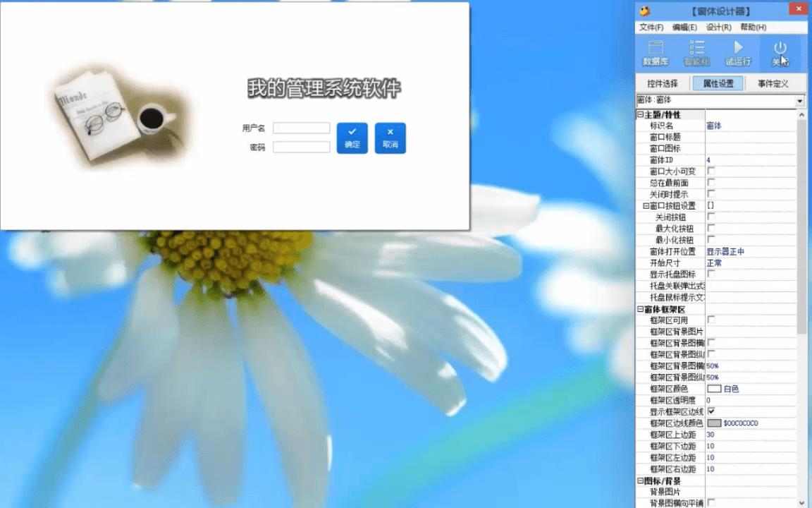This screenshot has width=812, height=508.
Task: Switch to the 事件定义 tab
Action: 773,83
